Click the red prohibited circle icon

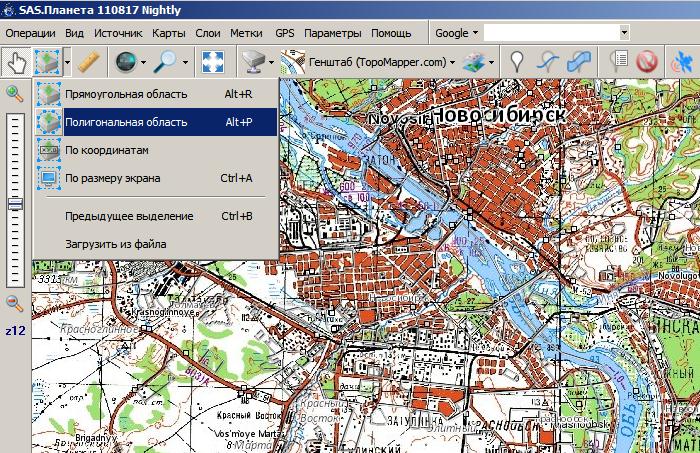pos(648,62)
